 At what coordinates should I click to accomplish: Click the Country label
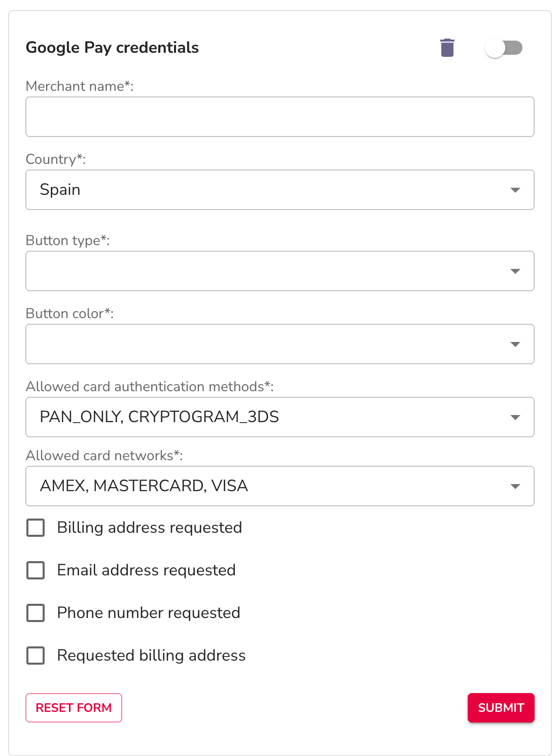[56, 159]
